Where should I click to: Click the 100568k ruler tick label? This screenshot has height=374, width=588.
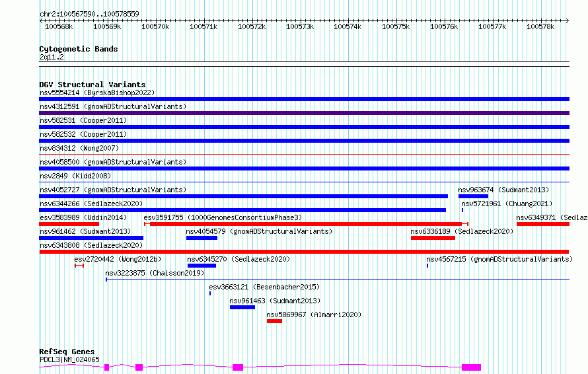59,26
